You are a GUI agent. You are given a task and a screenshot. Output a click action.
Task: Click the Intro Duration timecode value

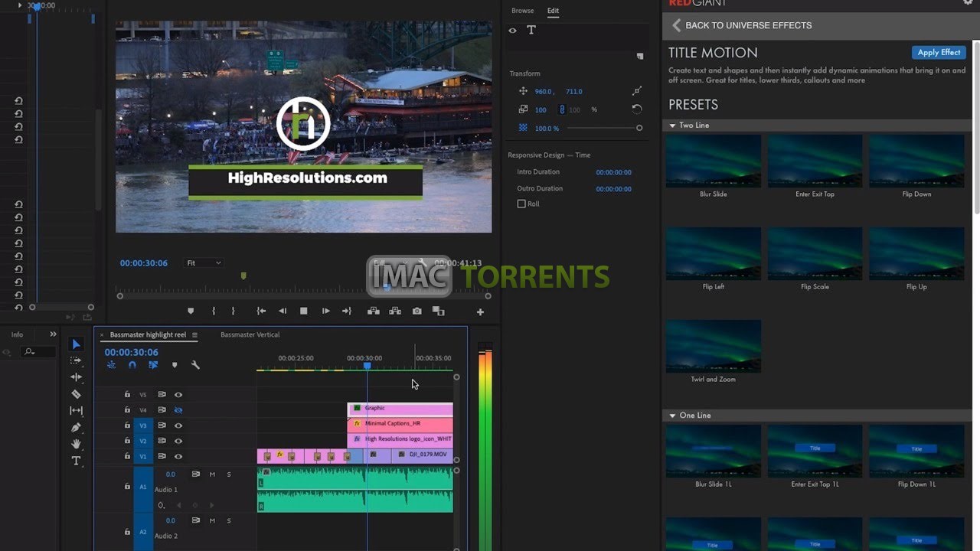(x=614, y=172)
